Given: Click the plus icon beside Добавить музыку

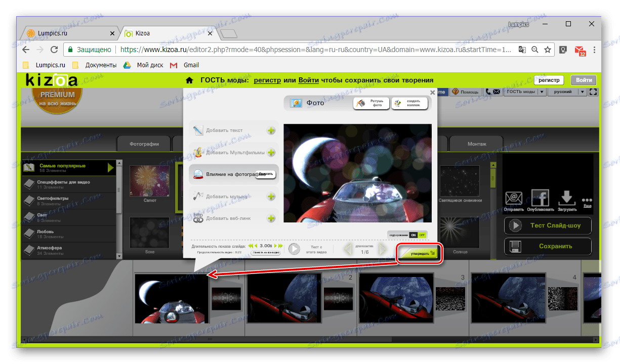Looking at the screenshot, I should click(271, 197).
